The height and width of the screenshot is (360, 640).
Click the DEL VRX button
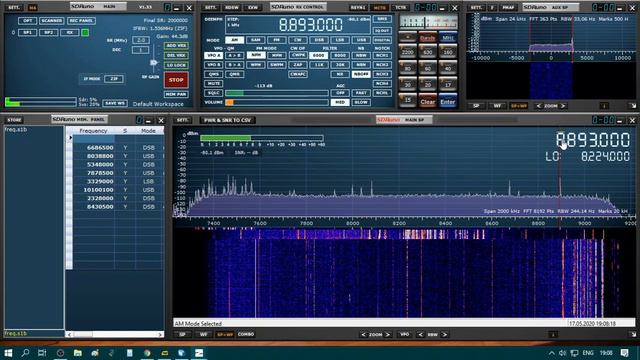[176, 55]
